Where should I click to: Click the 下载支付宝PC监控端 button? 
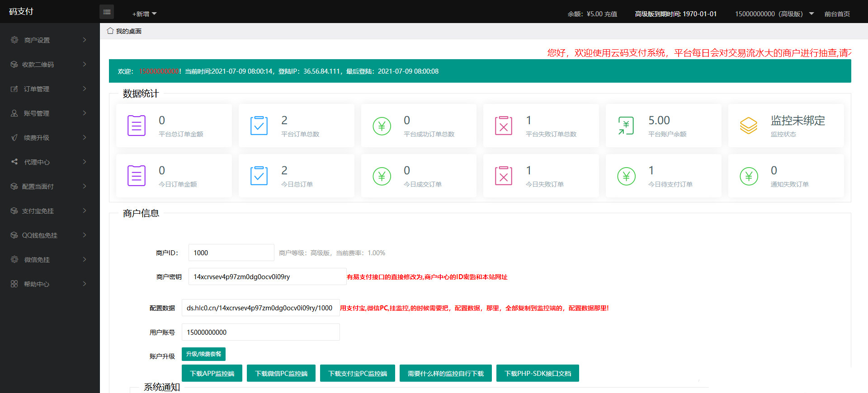[x=358, y=373]
